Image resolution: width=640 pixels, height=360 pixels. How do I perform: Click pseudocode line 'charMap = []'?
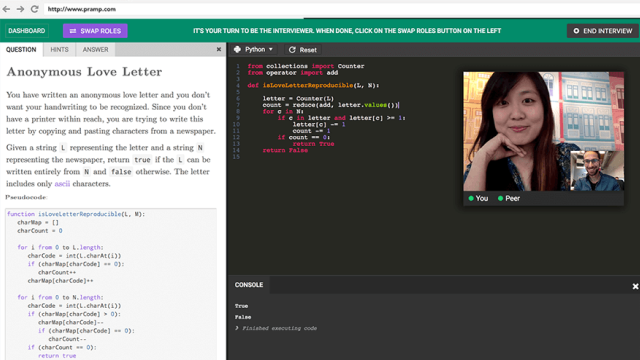[38, 222]
